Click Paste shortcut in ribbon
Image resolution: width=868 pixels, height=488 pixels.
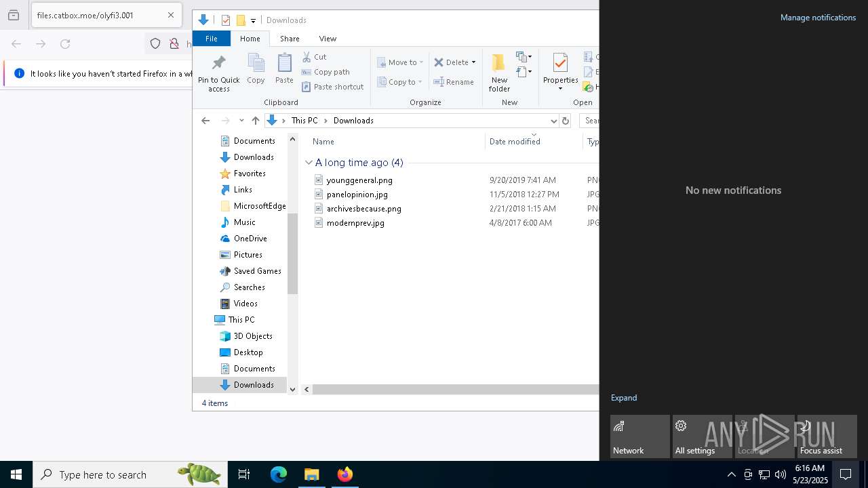(x=332, y=87)
